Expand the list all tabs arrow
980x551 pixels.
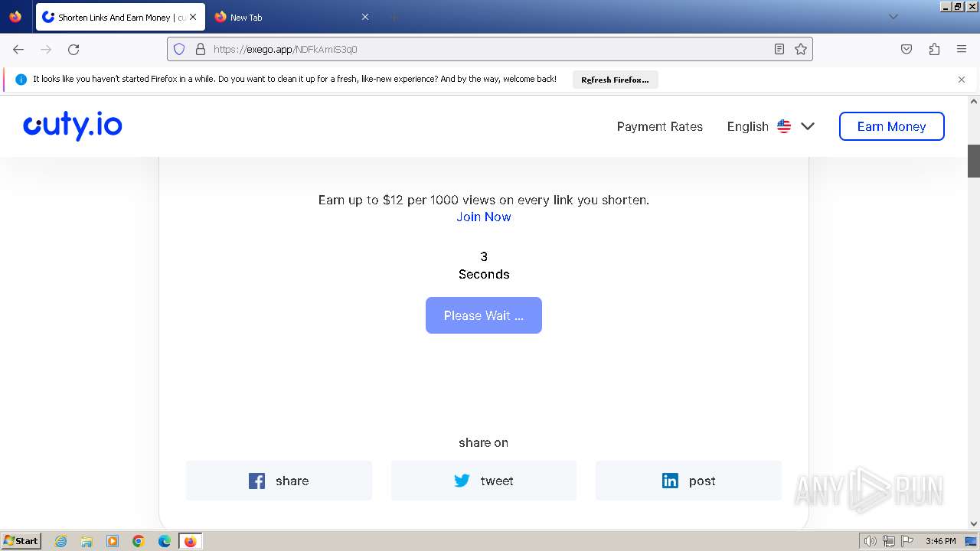pos(893,17)
